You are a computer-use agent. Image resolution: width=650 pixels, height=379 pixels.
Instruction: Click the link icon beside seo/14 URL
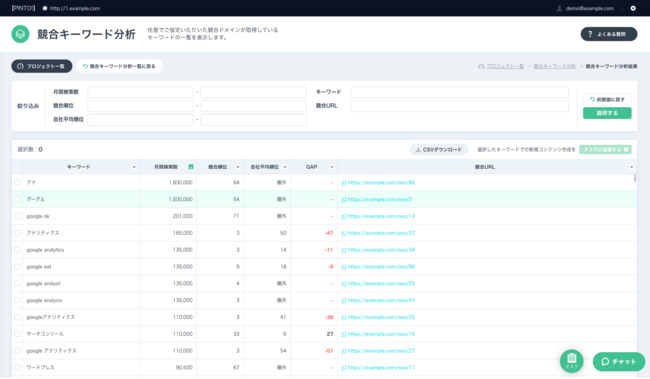click(x=344, y=216)
